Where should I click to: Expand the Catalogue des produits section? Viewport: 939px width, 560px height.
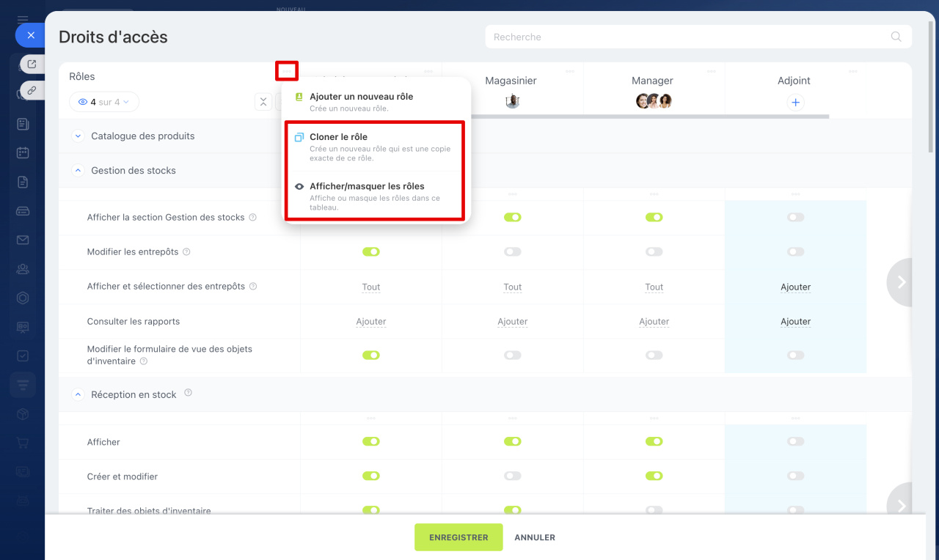click(78, 136)
